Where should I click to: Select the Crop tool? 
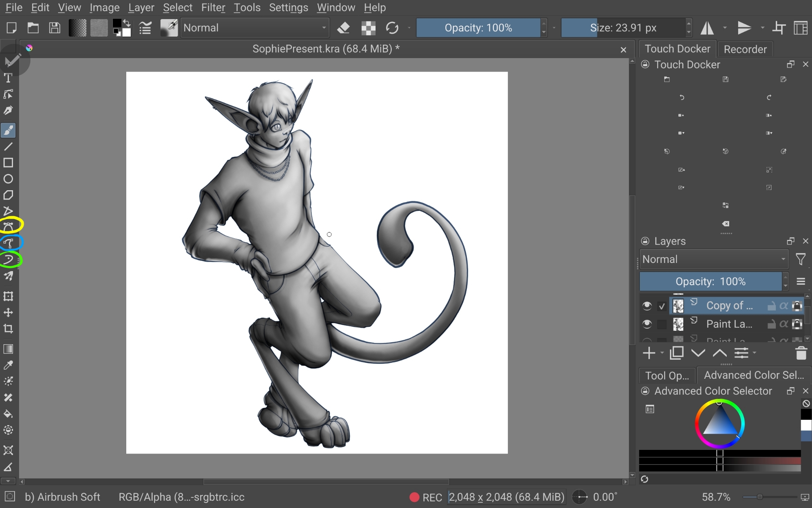pos(8,329)
